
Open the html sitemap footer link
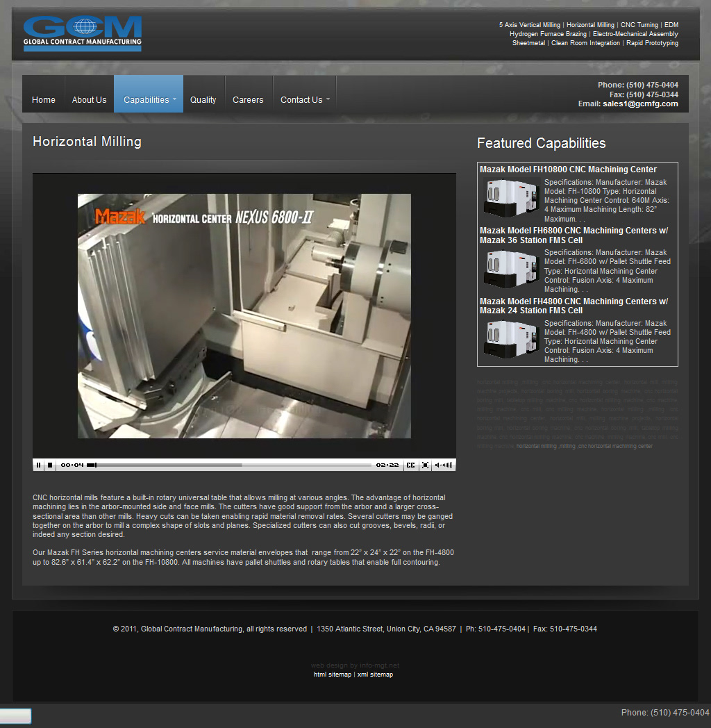pyautogui.click(x=333, y=675)
